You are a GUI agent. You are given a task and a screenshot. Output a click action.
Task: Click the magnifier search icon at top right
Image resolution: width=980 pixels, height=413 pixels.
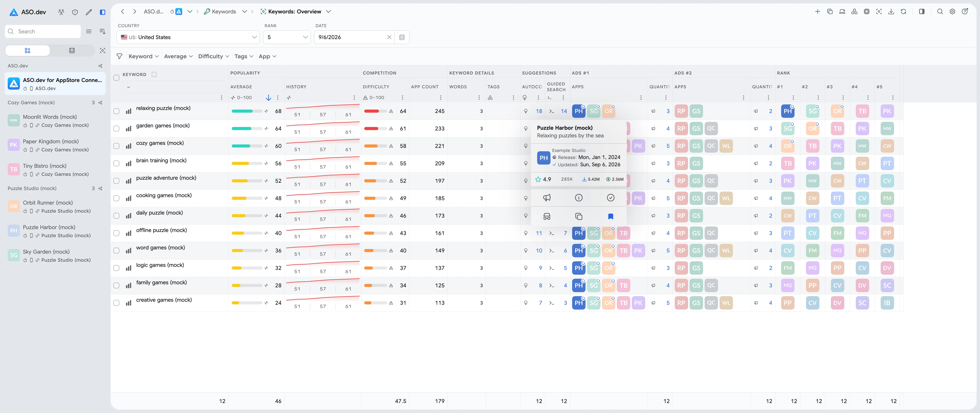(940, 12)
